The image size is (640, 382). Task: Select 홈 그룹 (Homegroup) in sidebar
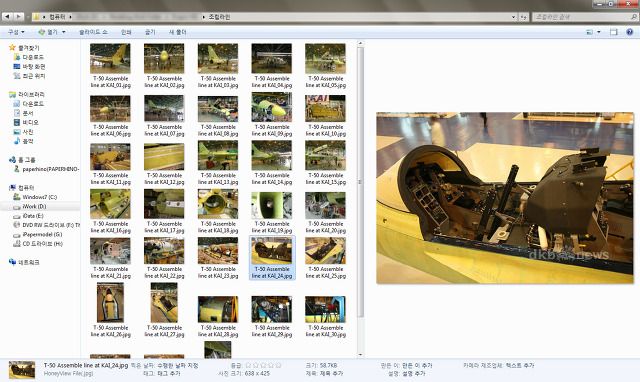pyautogui.click(x=22, y=160)
